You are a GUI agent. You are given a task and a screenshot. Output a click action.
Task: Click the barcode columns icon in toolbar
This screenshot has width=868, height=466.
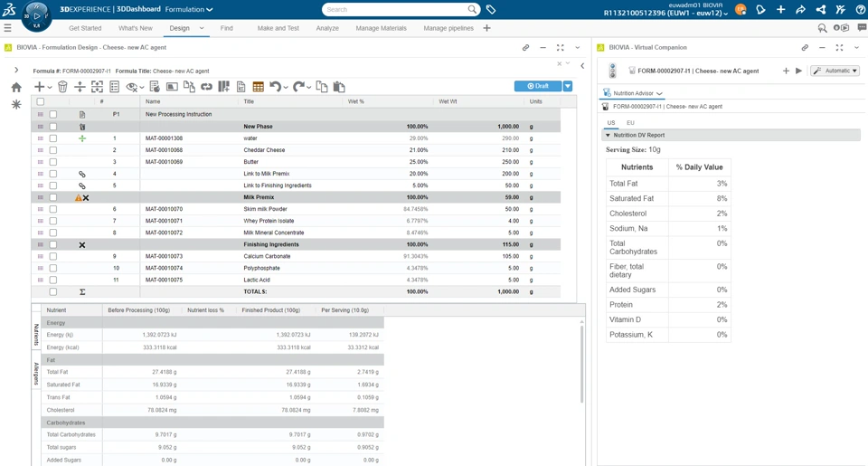pyautogui.click(x=223, y=87)
